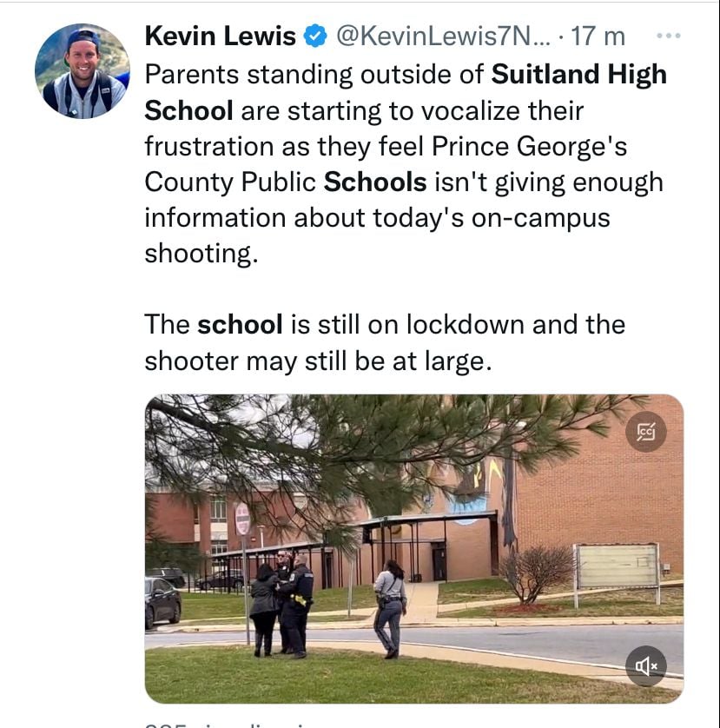Open Kevin Lewis's profile picture
The height and width of the screenshot is (728, 720).
click(83, 71)
